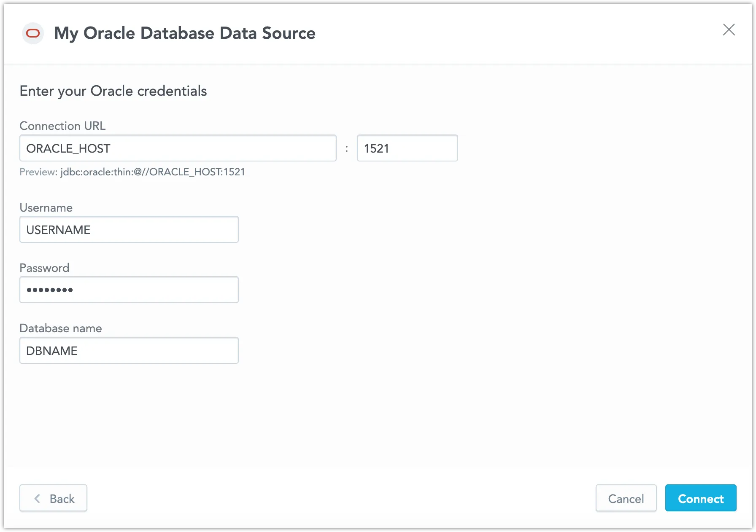Screen dimensions: 756x532
Task: Click the Password field label
Action: (x=44, y=268)
